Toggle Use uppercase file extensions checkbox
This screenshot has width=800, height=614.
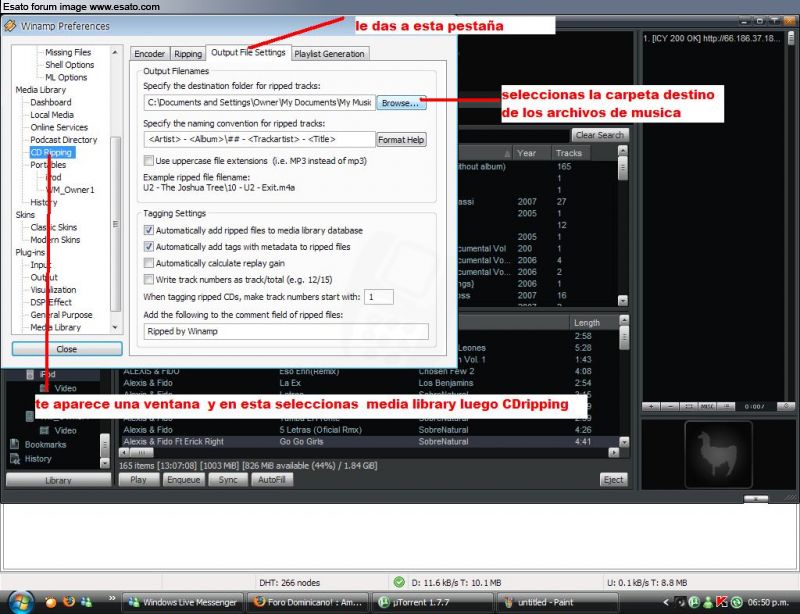tap(148, 160)
